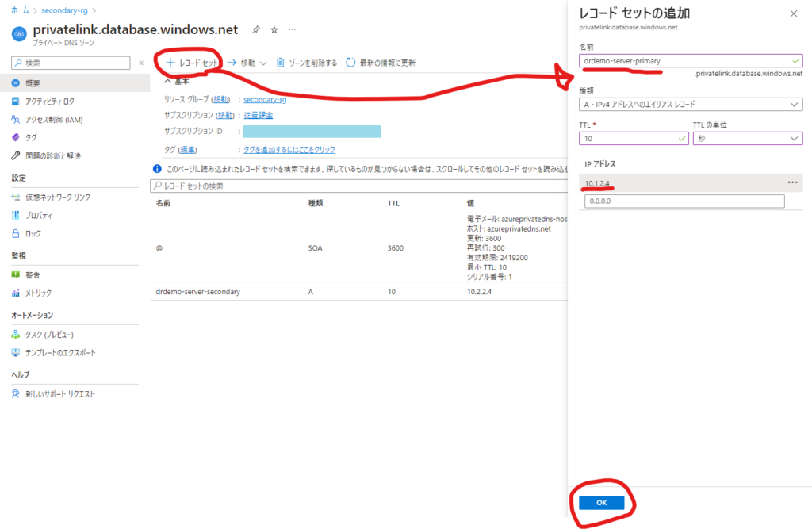
Task: Open the TTL の単位 dropdown
Action: coord(748,139)
